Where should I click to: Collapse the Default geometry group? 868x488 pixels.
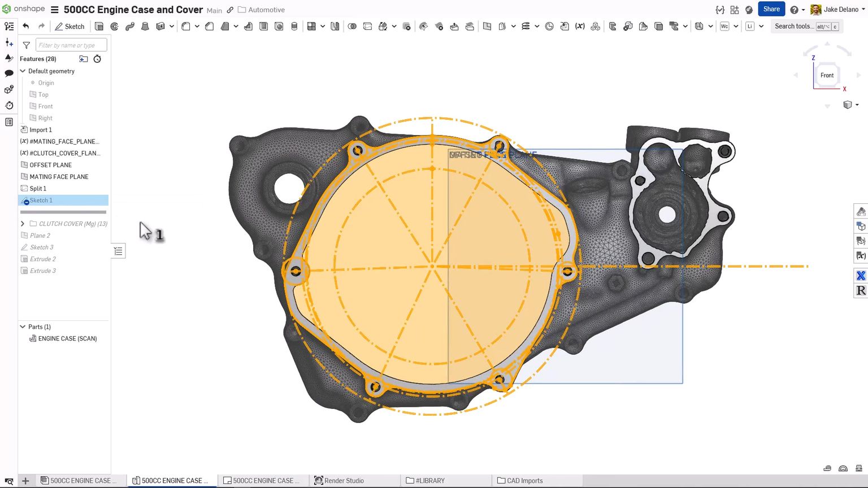tap(23, 71)
